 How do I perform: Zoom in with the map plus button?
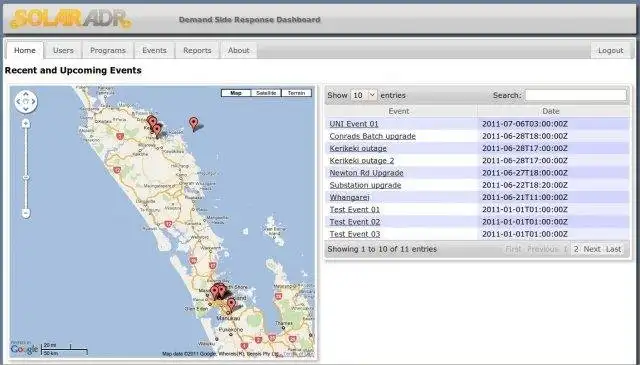click(26, 123)
